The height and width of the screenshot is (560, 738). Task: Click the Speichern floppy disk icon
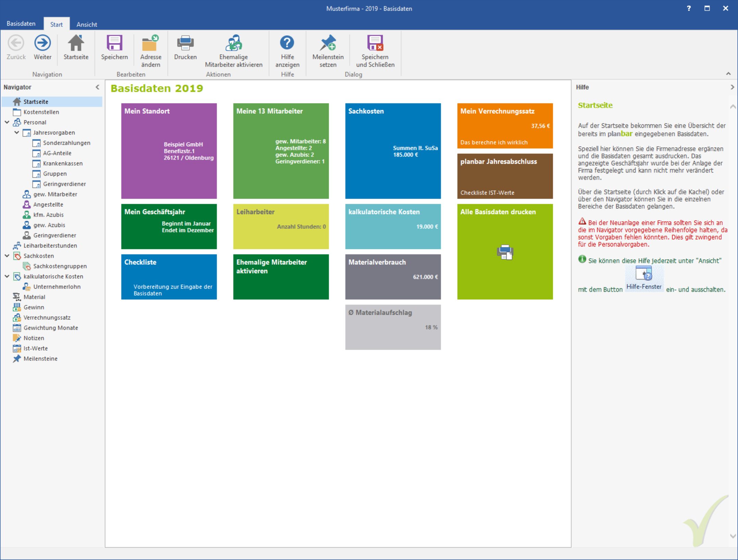point(114,43)
